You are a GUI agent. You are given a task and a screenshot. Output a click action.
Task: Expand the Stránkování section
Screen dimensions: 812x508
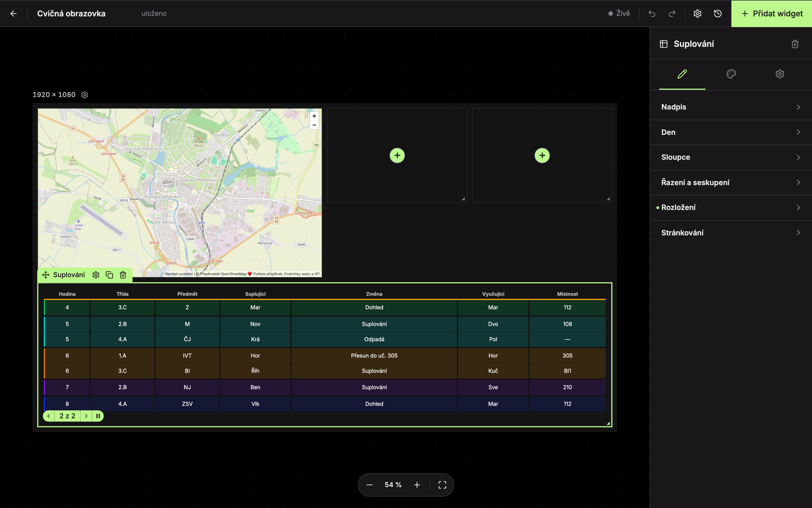click(x=731, y=233)
